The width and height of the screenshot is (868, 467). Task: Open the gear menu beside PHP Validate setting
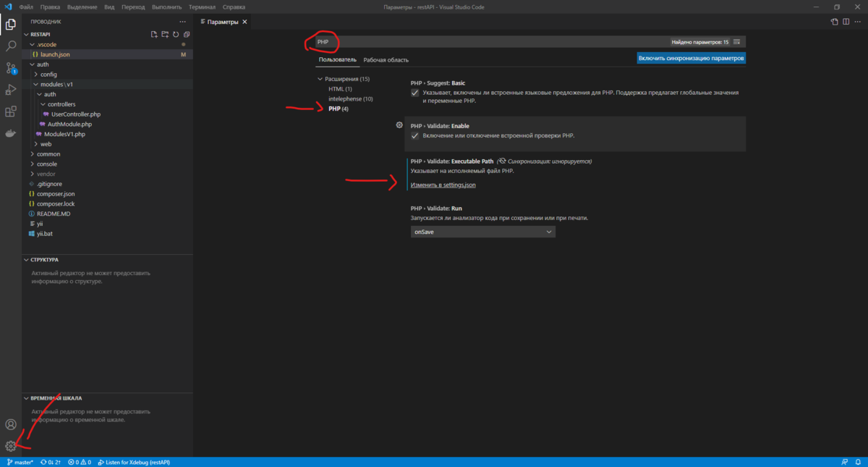(x=399, y=125)
